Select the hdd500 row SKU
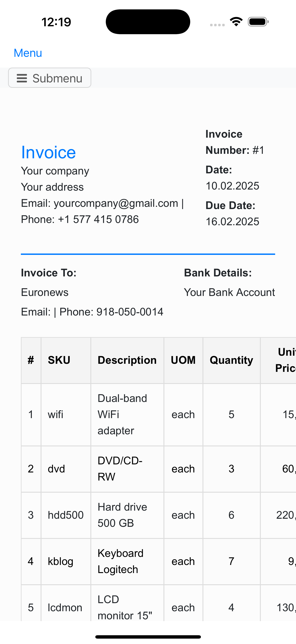Viewport: 296px width, 644px height. [x=66, y=515]
